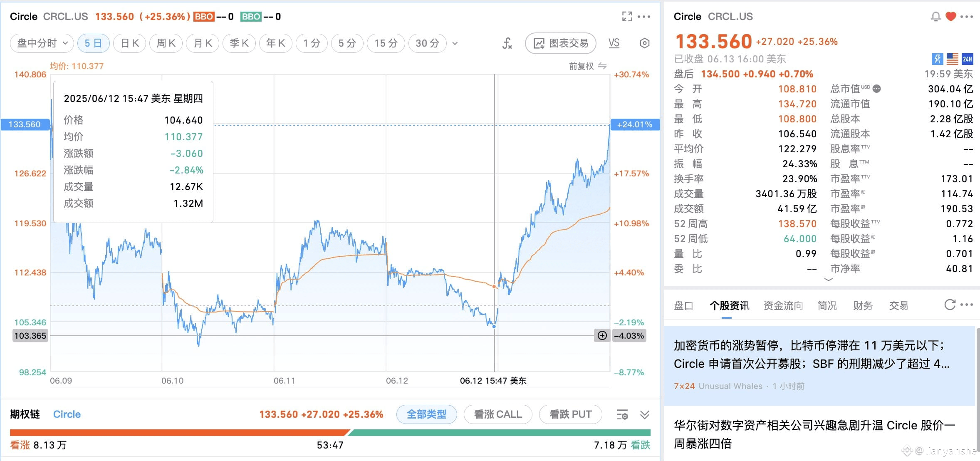Image resolution: width=980 pixels, height=461 pixels.
Task: Open the chart panel's more options menu
Action: 644,17
